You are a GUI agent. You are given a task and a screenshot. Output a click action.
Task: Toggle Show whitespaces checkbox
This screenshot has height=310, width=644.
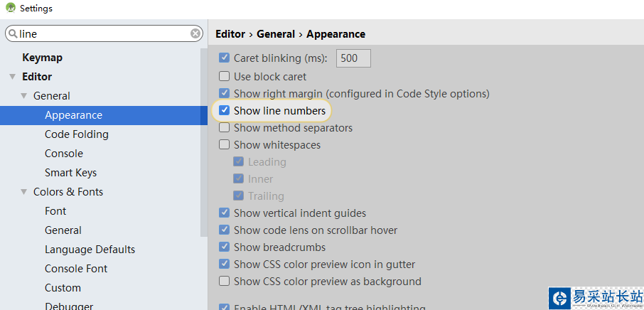click(x=225, y=145)
